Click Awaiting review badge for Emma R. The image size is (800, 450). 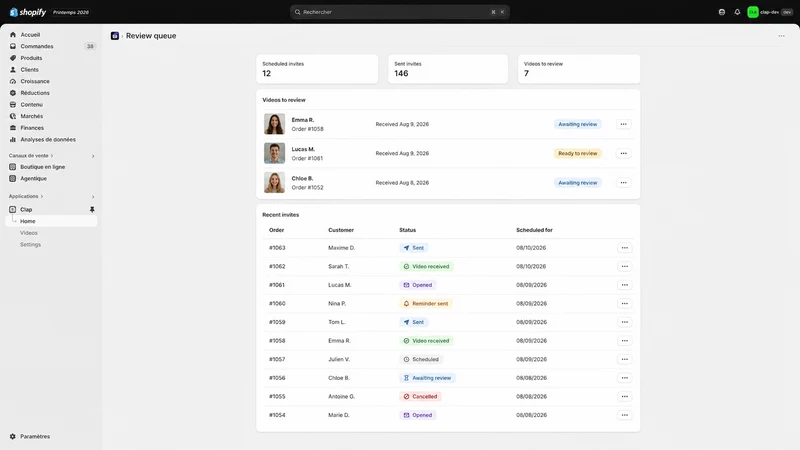(578, 124)
